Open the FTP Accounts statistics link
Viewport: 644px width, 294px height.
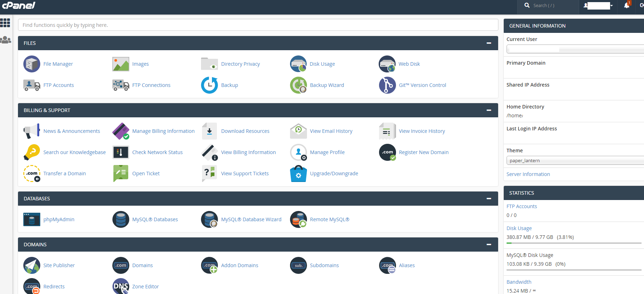(x=522, y=206)
